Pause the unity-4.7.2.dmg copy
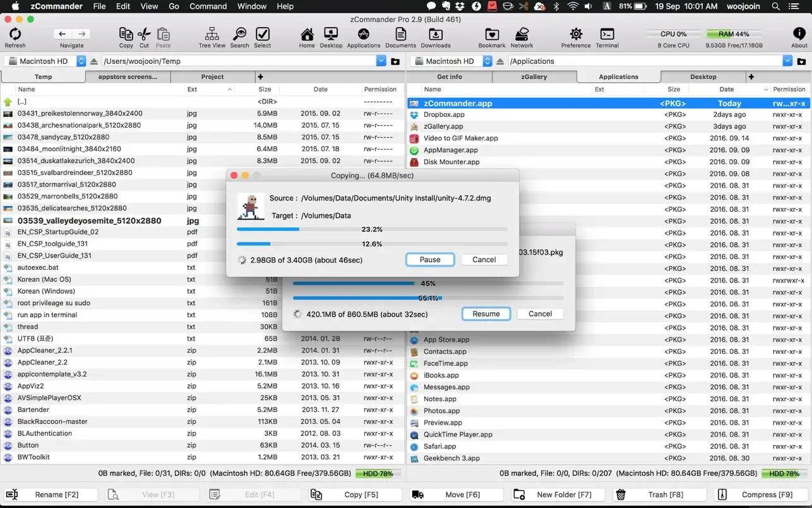 [430, 260]
